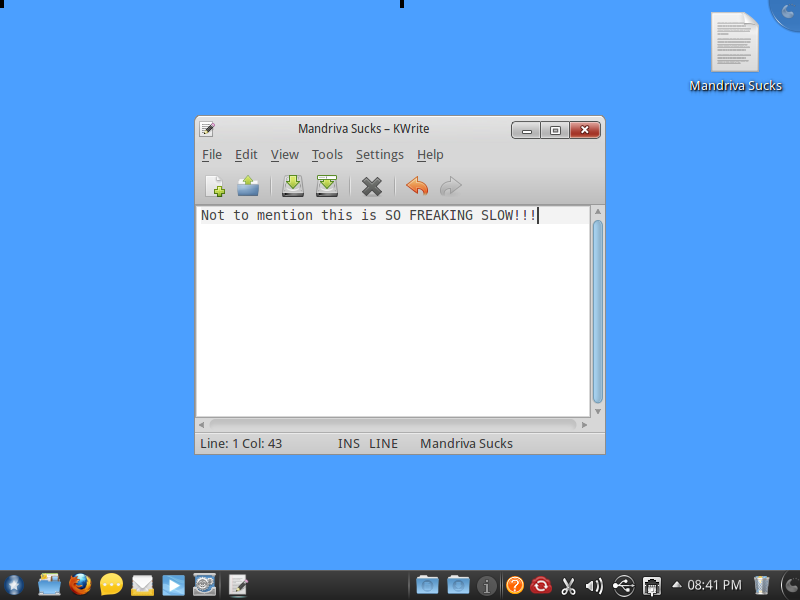Toggle INS insert mode in status bar
The height and width of the screenshot is (600, 800).
[x=348, y=443]
